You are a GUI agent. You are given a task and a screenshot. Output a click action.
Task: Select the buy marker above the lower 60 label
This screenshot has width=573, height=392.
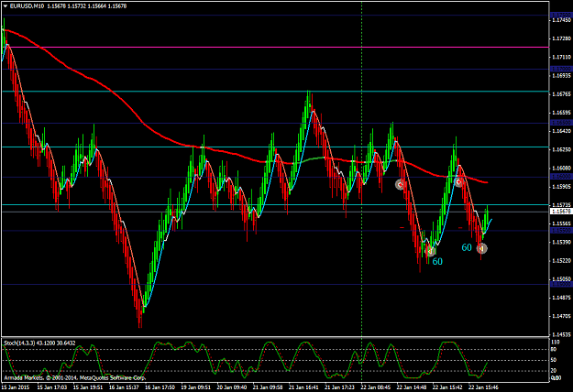pyautogui.click(x=431, y=251)
